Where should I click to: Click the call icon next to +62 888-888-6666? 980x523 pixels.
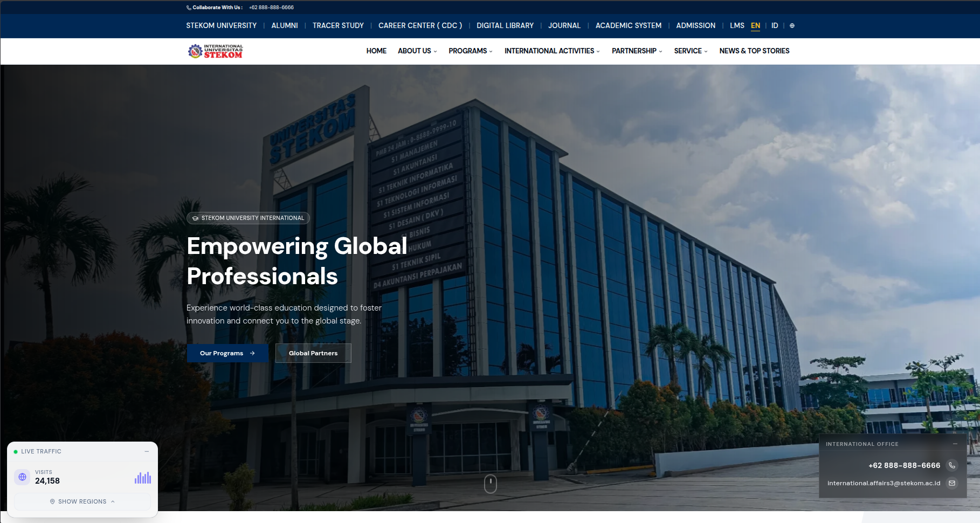click(952, 465)
